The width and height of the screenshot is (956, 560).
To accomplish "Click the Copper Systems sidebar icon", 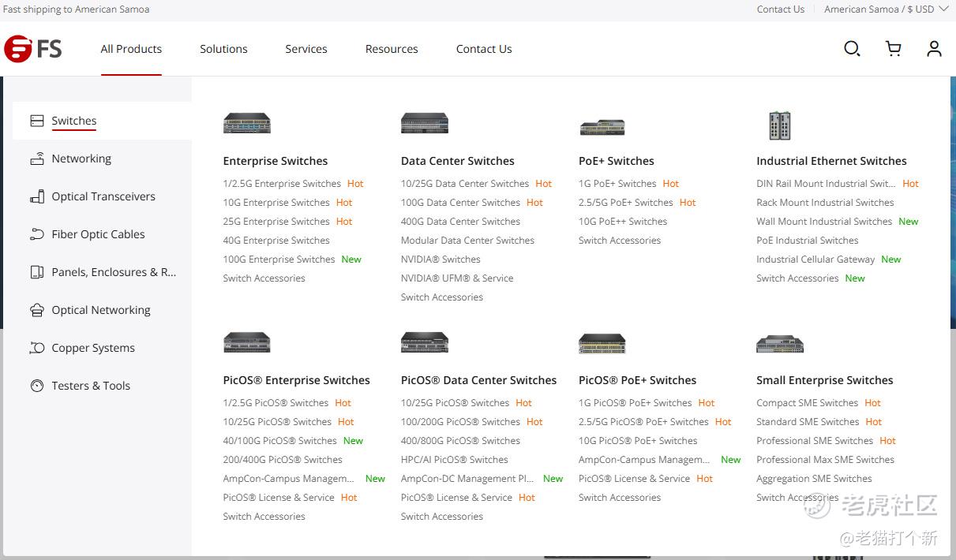I will (37, 348).
